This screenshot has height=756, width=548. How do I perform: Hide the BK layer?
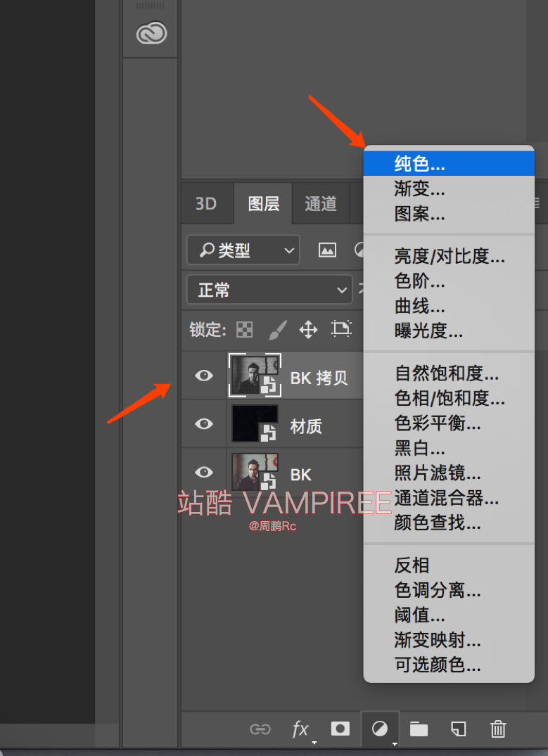pyautogui.click(x=204, y=472)
